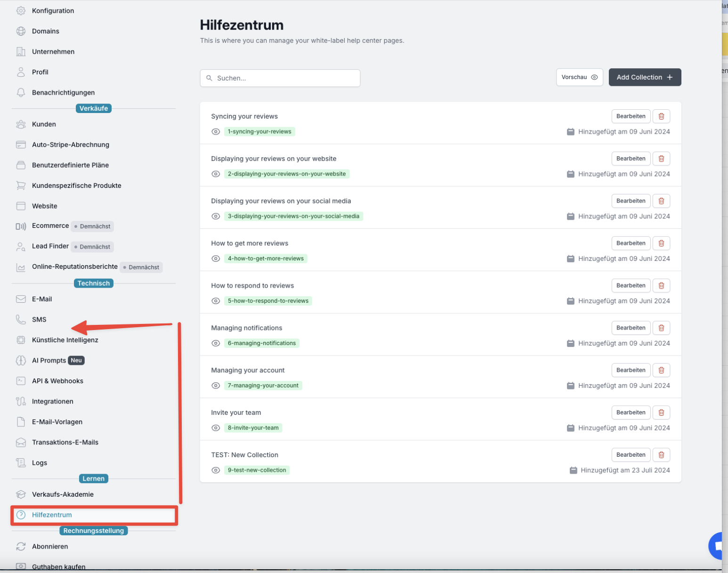Image resolution: width=728 pixels, height=573 pixels.
Task: Click trash icon for Managing notifications
Action: point(661,328)
